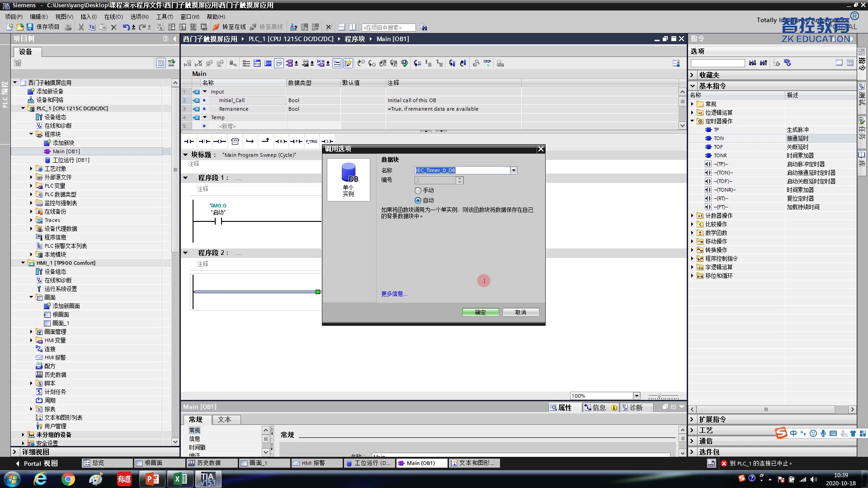Image resolution: width=868 pixels, height=488 pixels.
Task: Click the cut scissors icon
Action: (x=81, y=27)
